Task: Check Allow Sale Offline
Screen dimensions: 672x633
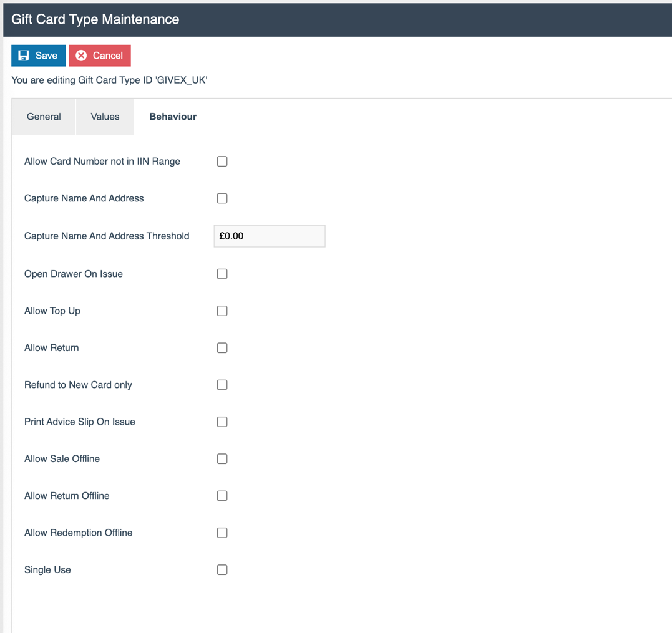Action: click(222, 458)
